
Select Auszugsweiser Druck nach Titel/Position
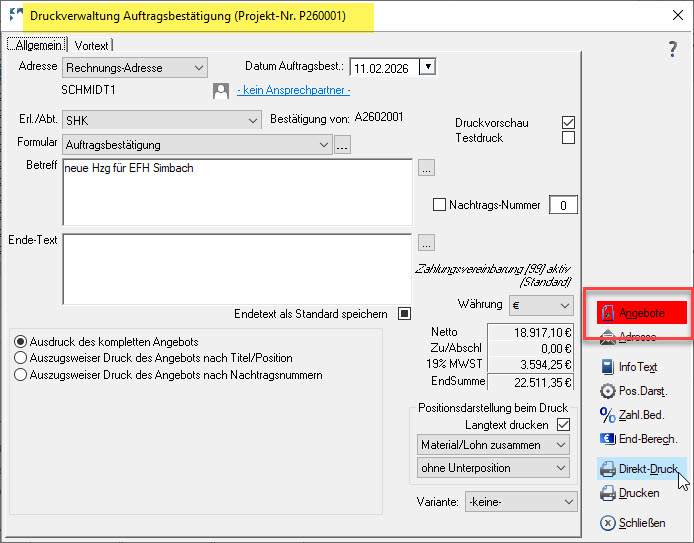[x=21, y=358]
